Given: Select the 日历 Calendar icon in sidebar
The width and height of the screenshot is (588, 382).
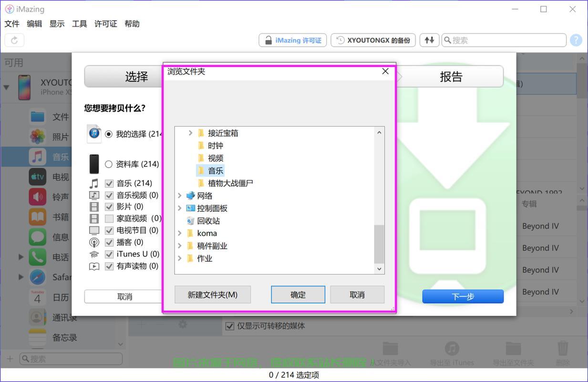Looking at the screenshot, I should tap(37, 297).
